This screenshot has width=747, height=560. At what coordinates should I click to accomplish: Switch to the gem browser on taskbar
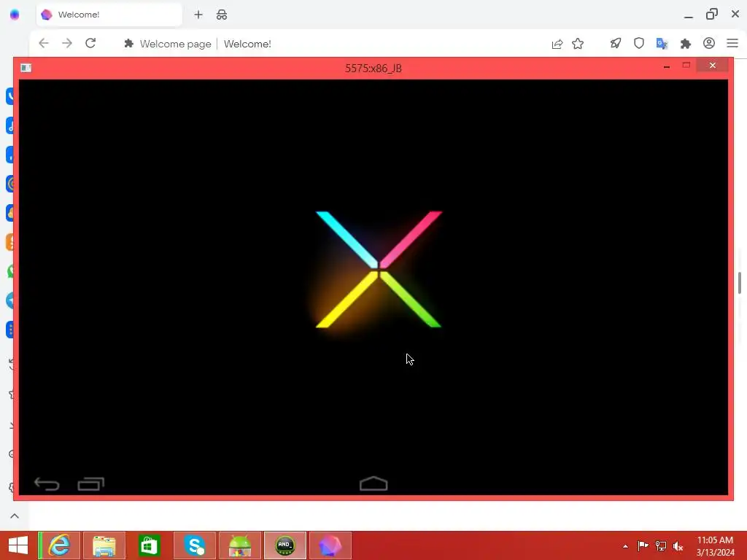pyautogui.click(x=330, y=545)
